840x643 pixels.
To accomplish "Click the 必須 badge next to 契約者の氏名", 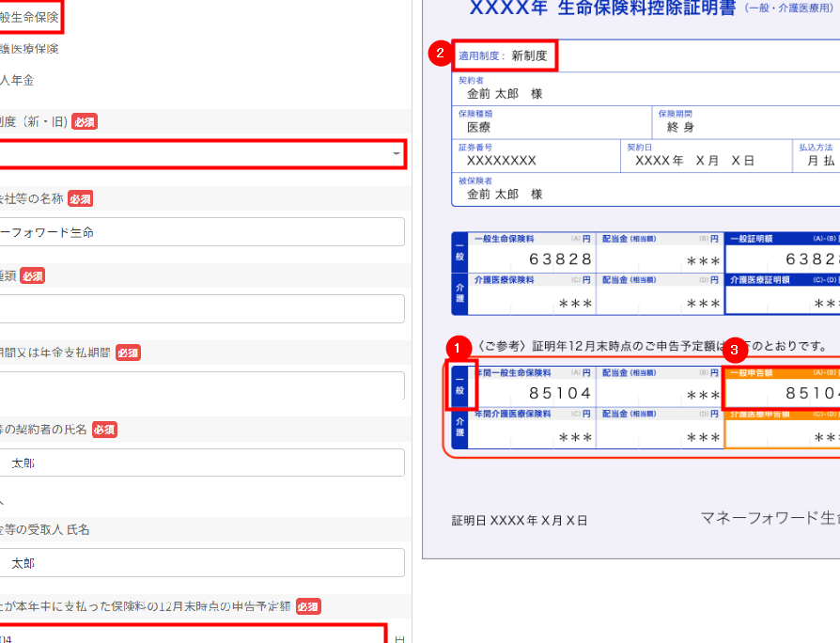I will point(104,430).
